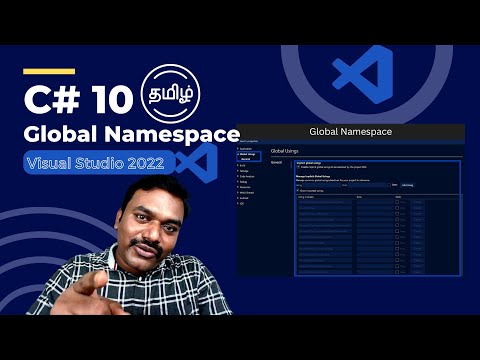
Task: Click the Alias input field
Action: [367, 185]
